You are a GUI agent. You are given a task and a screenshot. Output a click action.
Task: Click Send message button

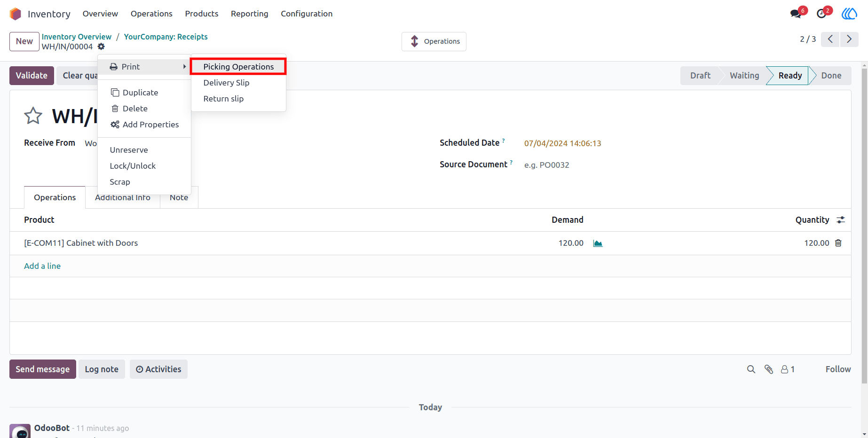coord(43,369)
